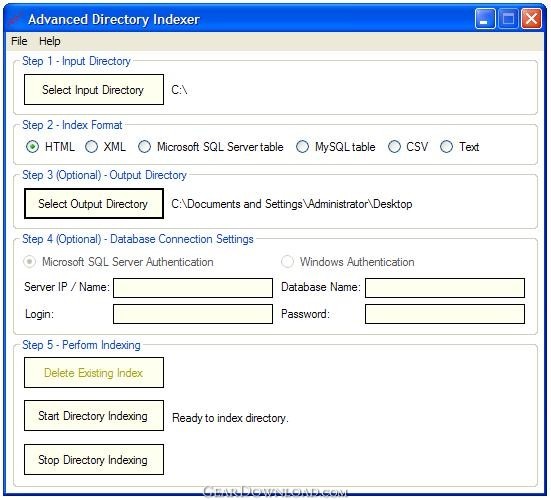Choose CSV index format
The width and height of the screenshot is (551, 500).
click(x=394, y=147)
